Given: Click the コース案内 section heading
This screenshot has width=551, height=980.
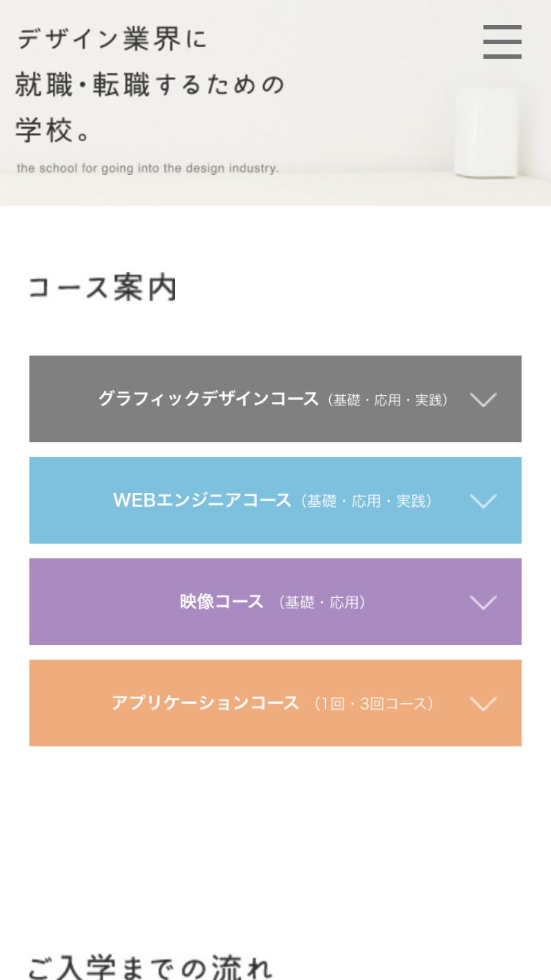Looking at the screenshot, I should coord(103,287).
